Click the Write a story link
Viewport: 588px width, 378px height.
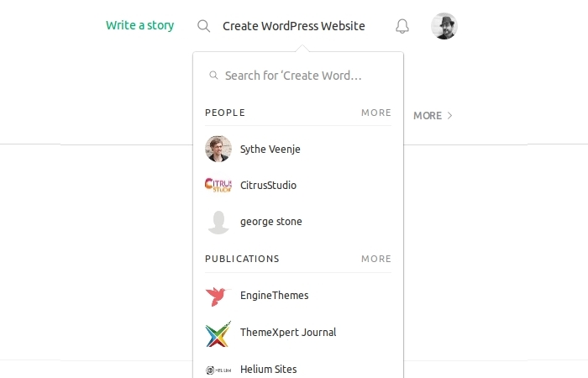tap(139, 25)
